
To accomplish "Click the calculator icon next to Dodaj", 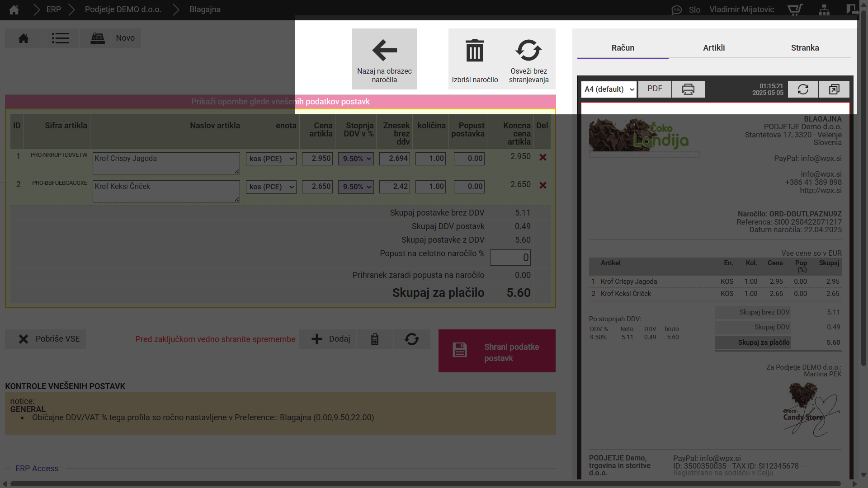I will point(375,339).
